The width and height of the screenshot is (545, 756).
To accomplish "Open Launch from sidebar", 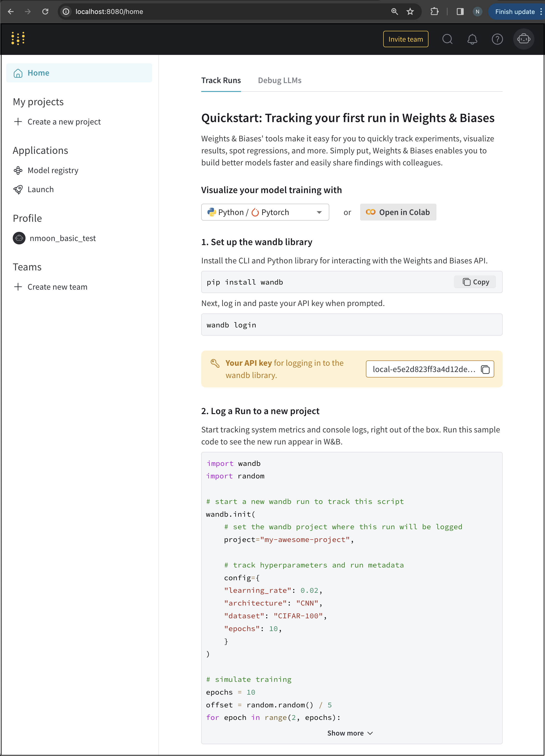I will click(x=40, y=189).
